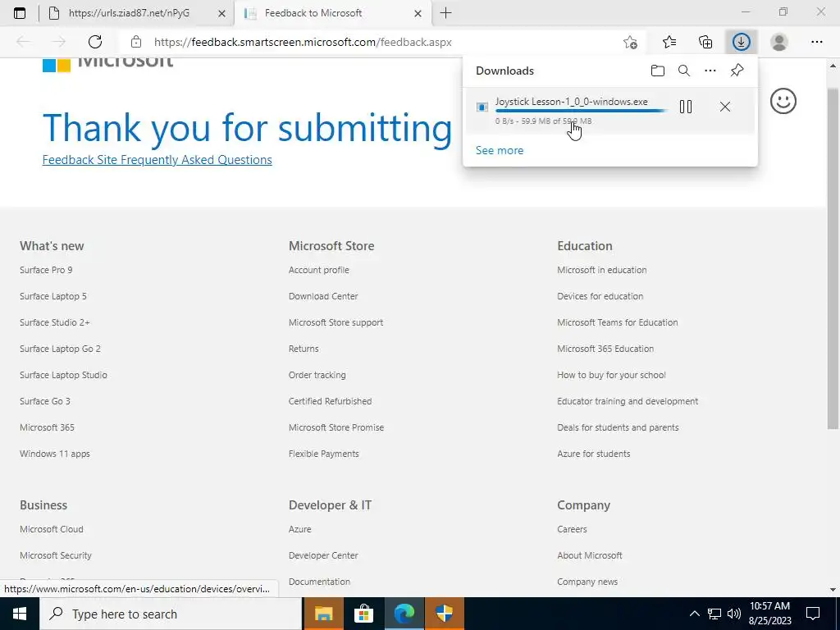Open Surface Laptop 5 link
This screenshot has height=630, width=840.
coord(53,296)
